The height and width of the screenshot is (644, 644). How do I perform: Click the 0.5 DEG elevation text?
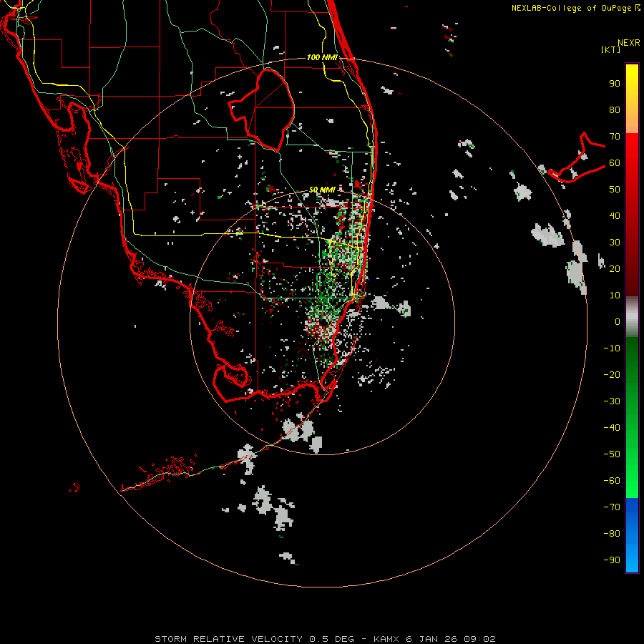pos(331,639)
